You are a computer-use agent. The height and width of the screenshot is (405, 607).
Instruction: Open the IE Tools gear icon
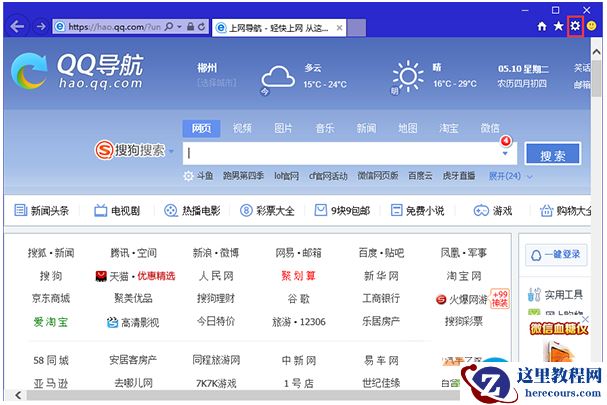[575, 26]
